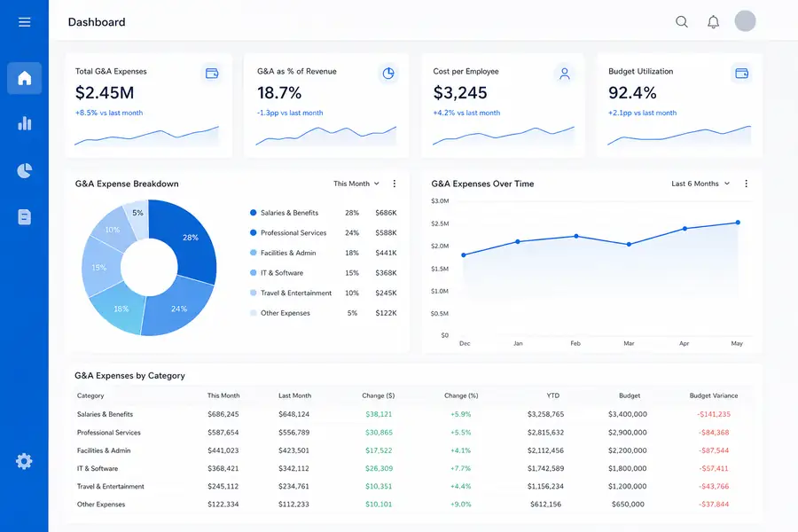Open the This Month dropdown

coord(356,184)
